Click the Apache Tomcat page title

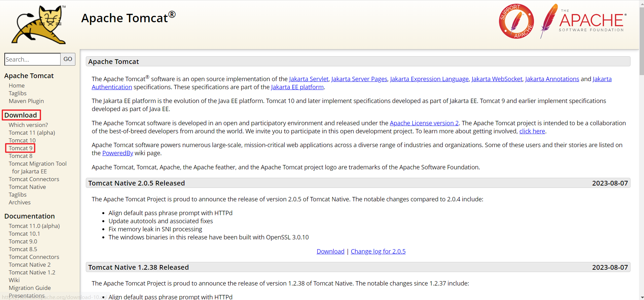click(128, 18)
